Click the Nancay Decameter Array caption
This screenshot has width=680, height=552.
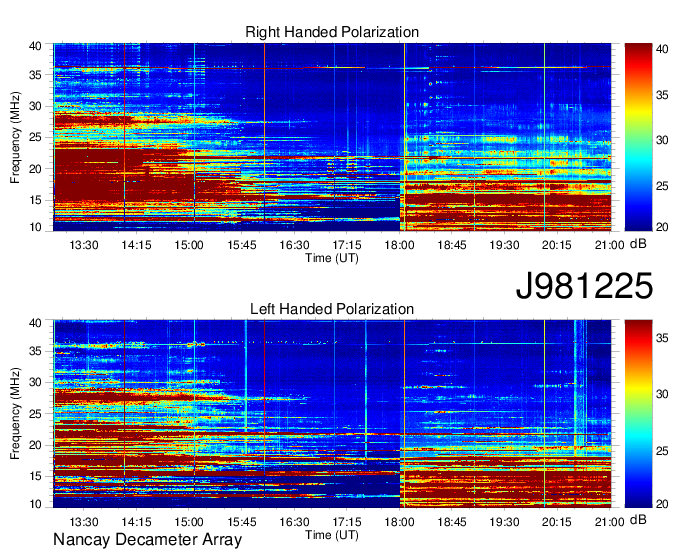(147, 540)
